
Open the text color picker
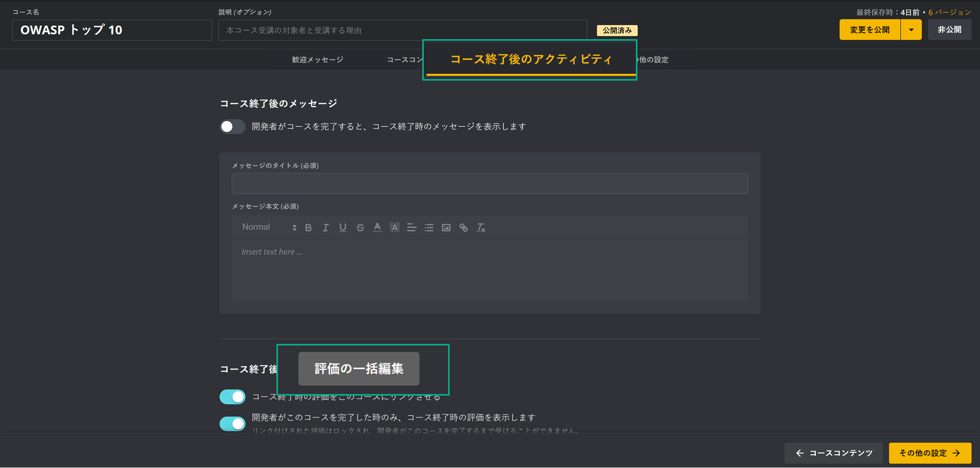pos(377,227)
